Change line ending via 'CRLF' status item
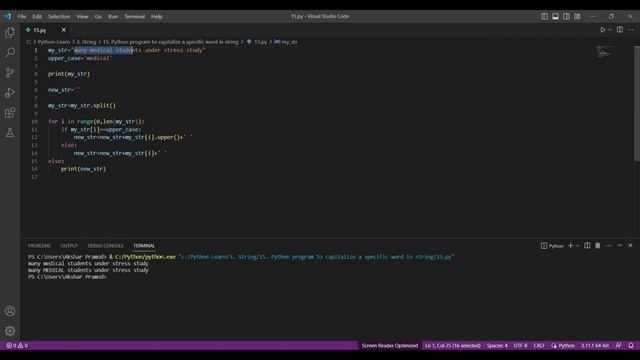 click(x=539, y=345)
